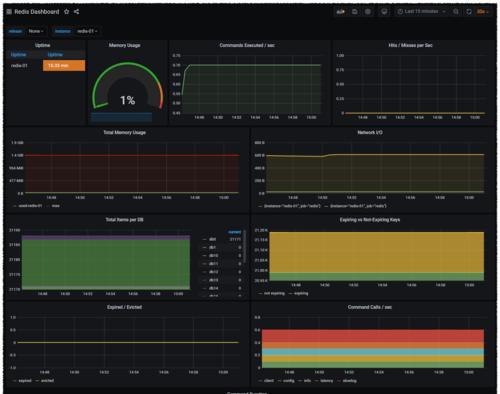Open the Memory Usage panel title menu
The height and width of the screenshot is (394, 500).
pos(124,45)
